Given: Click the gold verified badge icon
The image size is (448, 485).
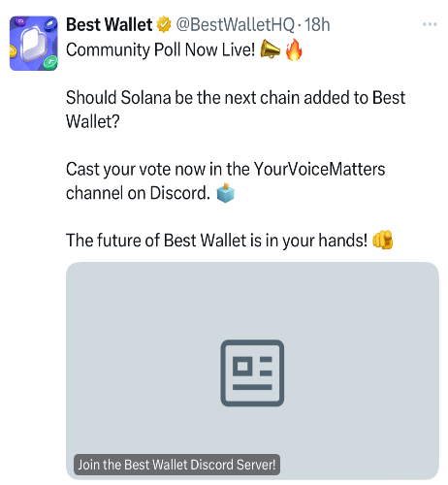Looking at the screenshot, I should tap(164, 24).
